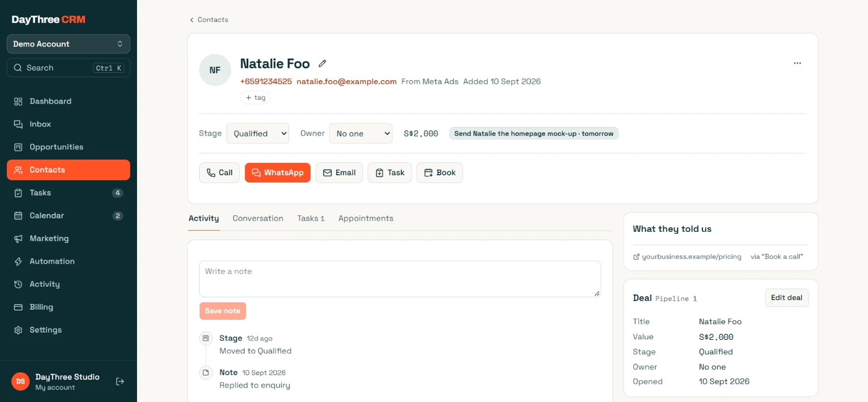The image size is (868, 402).
Task: Open Billing in the sidebar
Action: coord(68,307)
